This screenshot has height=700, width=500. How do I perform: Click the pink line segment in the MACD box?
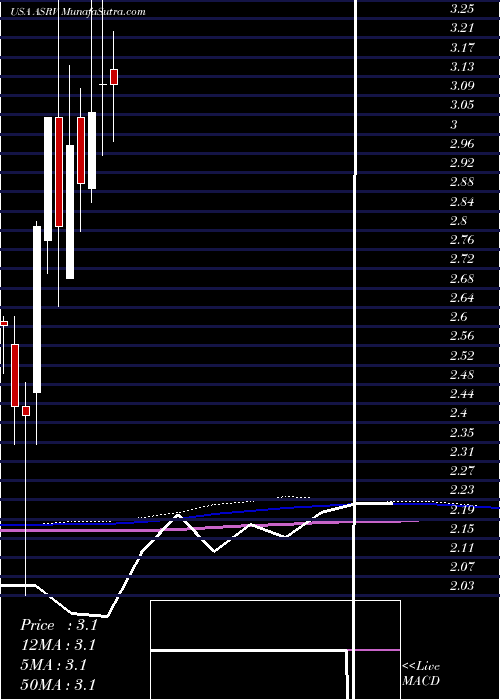(x=374, y=650)
